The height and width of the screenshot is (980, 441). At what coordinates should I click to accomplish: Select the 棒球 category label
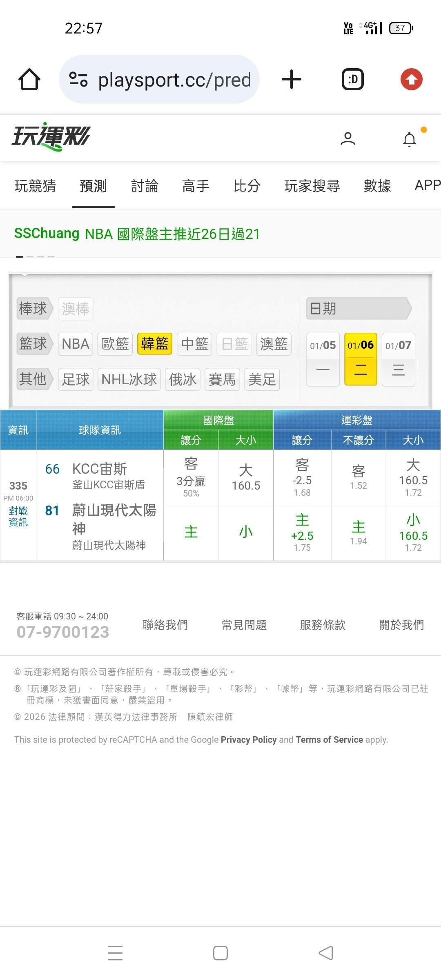(34, 308)
